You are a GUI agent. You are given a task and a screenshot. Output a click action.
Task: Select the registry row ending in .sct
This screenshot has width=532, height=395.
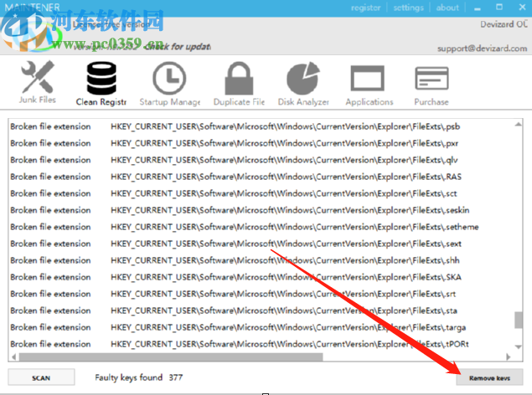(261, 193)
